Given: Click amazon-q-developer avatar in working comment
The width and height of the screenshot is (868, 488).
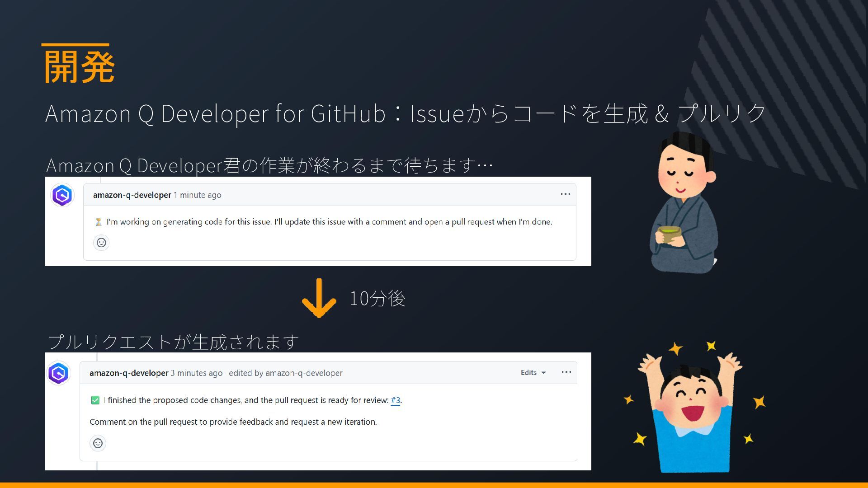Looking at the screenshot, I should 62,195.
